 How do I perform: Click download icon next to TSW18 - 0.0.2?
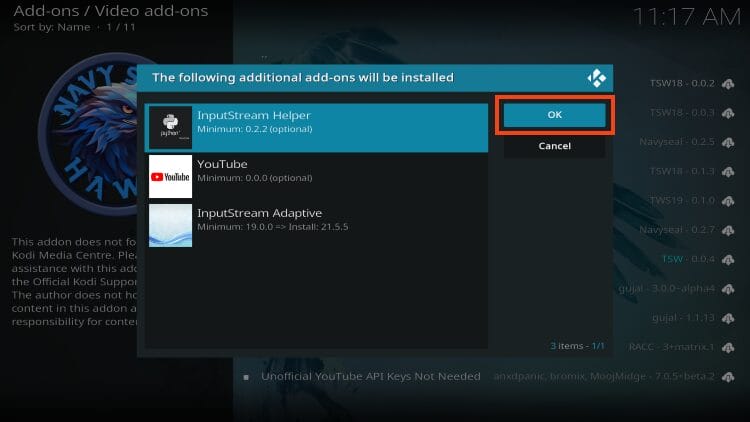pyautogui.click(x=728, y=84)
